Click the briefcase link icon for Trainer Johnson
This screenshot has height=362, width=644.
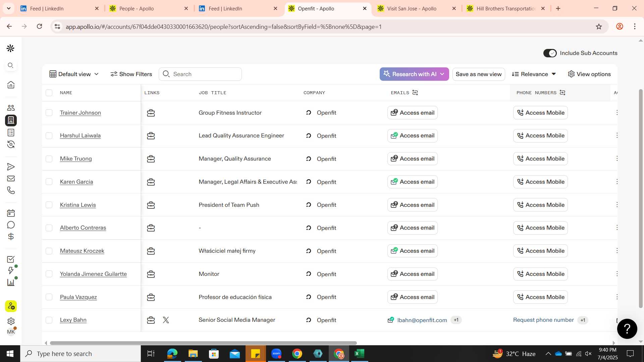(151, 113)
